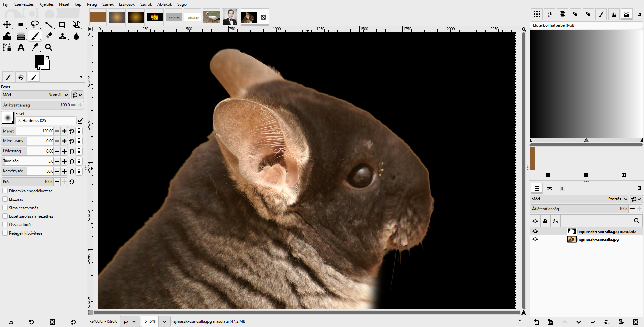Open the Réteg menu
Screen dimensions: 644x327
tap(92, 4)
